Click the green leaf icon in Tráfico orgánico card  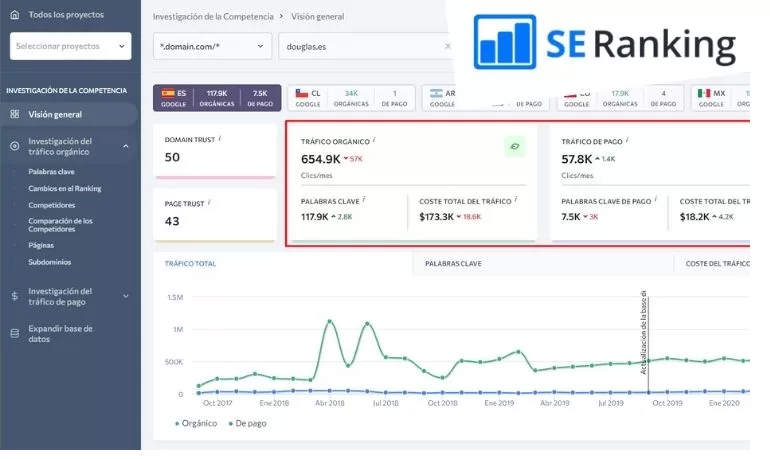tap(514, 148)
